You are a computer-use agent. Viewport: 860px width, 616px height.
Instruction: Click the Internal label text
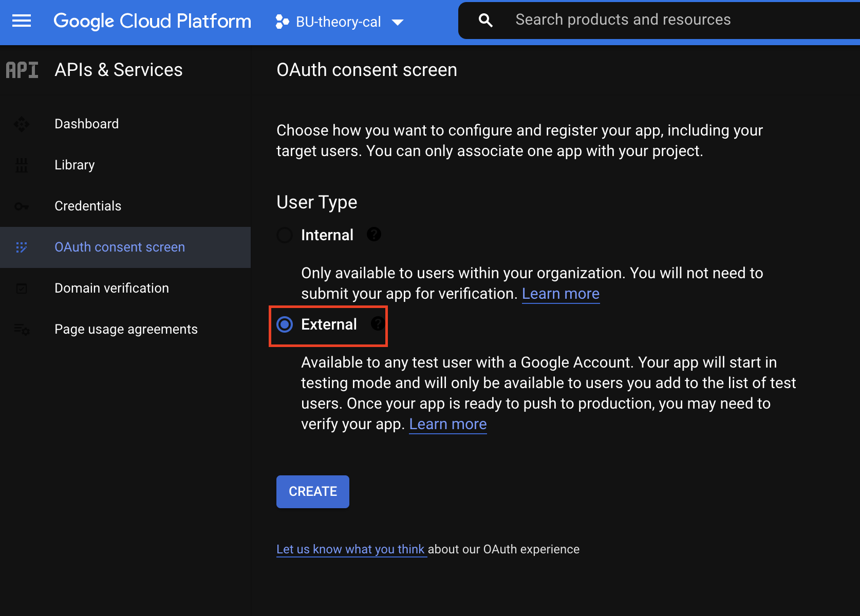pyautogui.click(x=327, y=235)
